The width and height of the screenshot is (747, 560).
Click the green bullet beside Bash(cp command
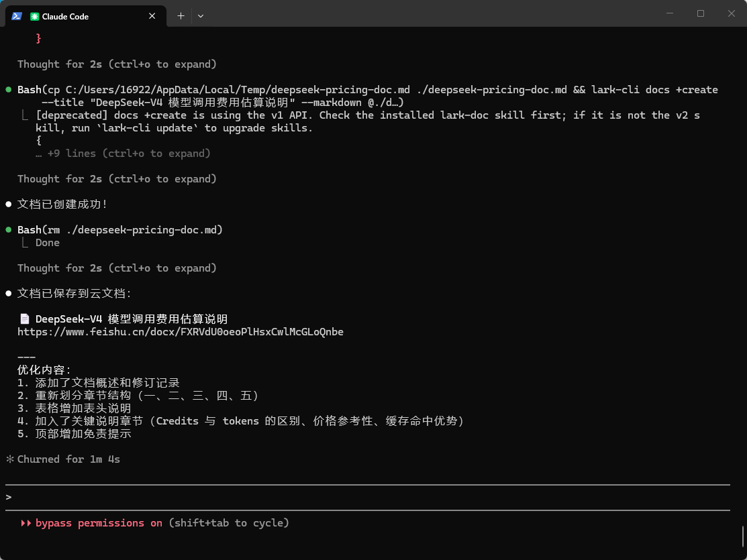pos(9,90)
